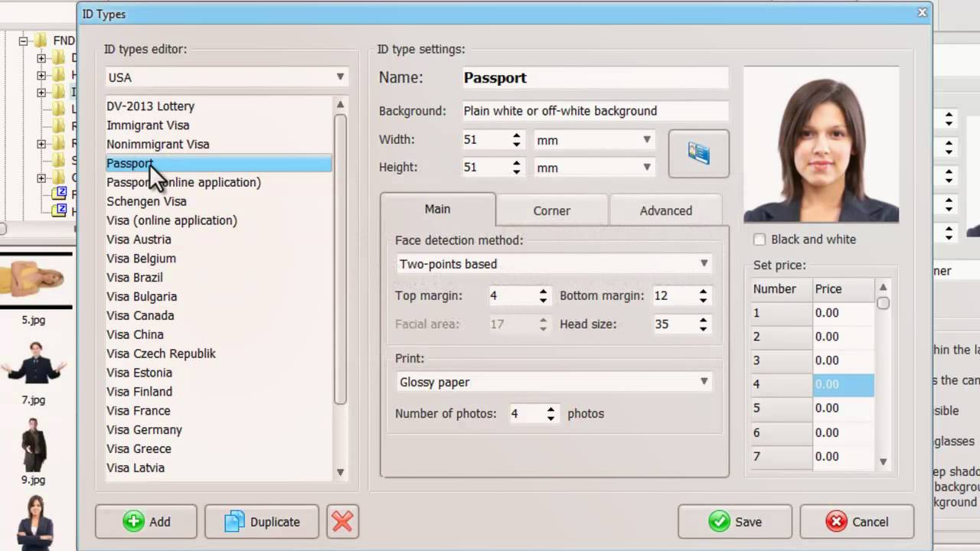Image resolution: width=980 pixels, height=551 pixels.
Task: Click the Bottom margin spinner arrows
Action: tap(703, 295)
